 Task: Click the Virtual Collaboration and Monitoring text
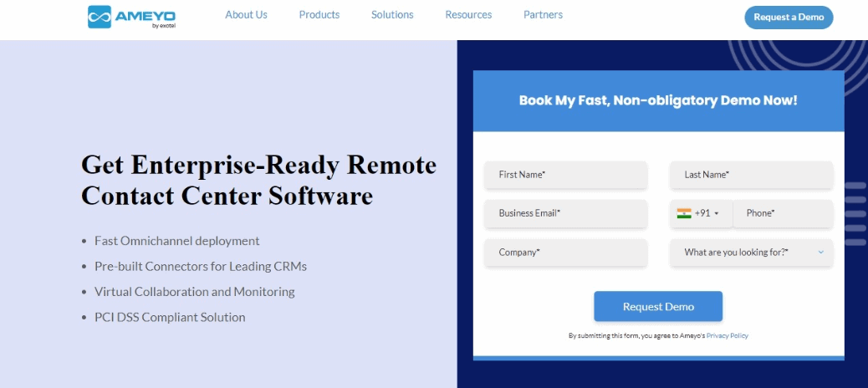point(194,292)
